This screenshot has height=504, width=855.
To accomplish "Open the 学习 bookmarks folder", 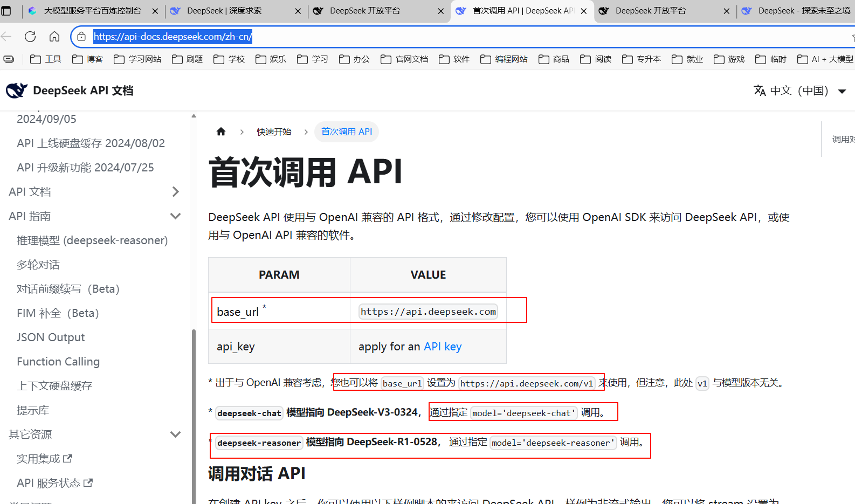I will coord(313,59).
